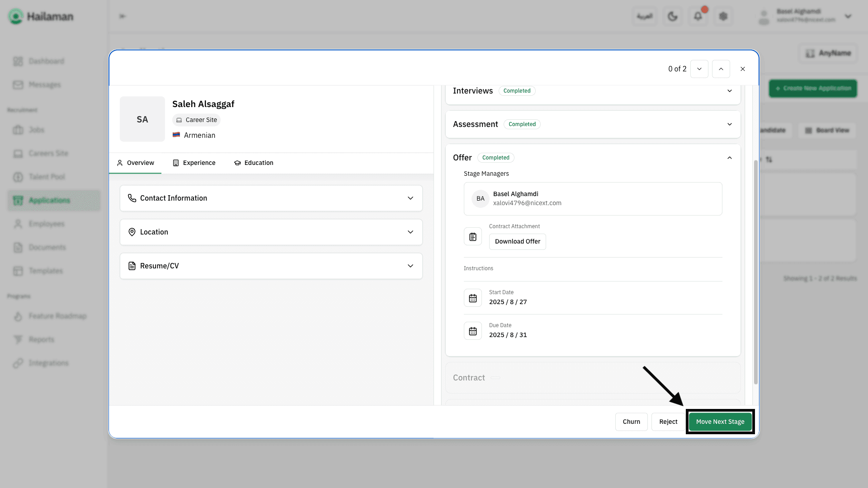Expand the Interviews stage panel

pyautogui.click(x=729, y=91)
